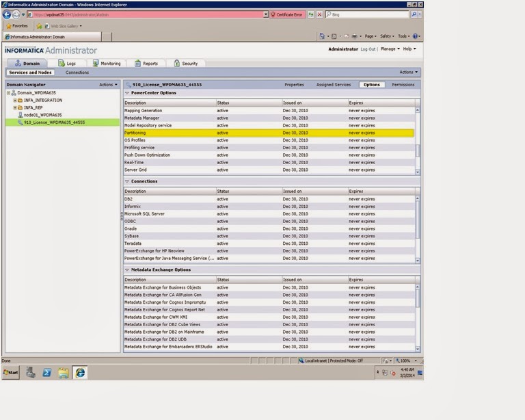Open the Logs tab
This screenshot has width=525, height=420.
coord(67,64)
